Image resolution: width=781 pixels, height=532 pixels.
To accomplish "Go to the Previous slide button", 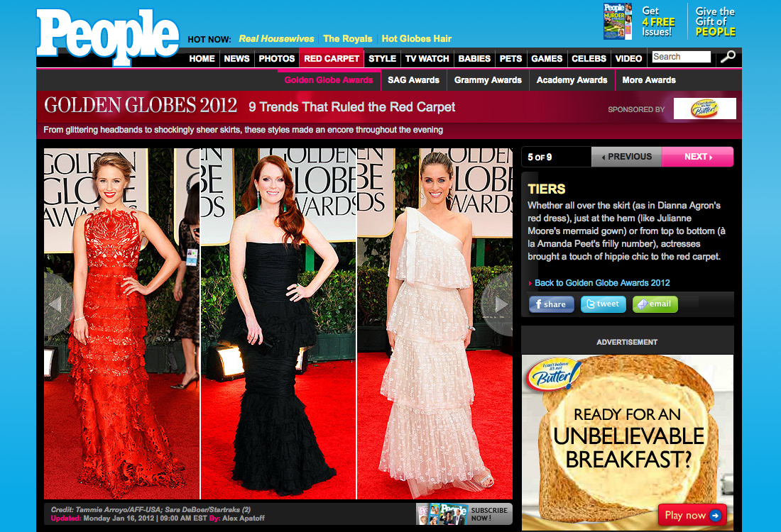I will pos(627,157).
